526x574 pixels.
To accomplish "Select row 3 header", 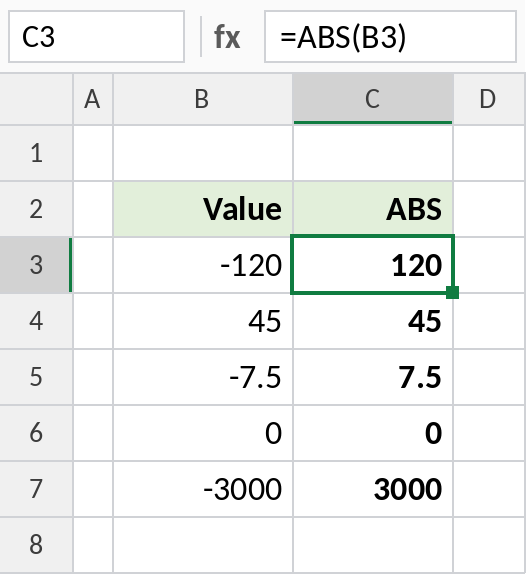I will pos(36,265).
